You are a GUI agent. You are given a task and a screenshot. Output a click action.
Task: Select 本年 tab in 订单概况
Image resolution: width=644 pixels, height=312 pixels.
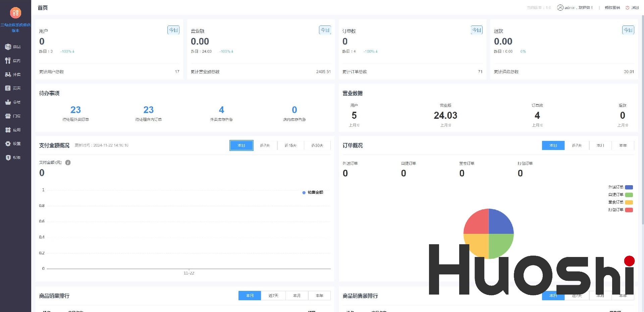[x=623, y=146]
